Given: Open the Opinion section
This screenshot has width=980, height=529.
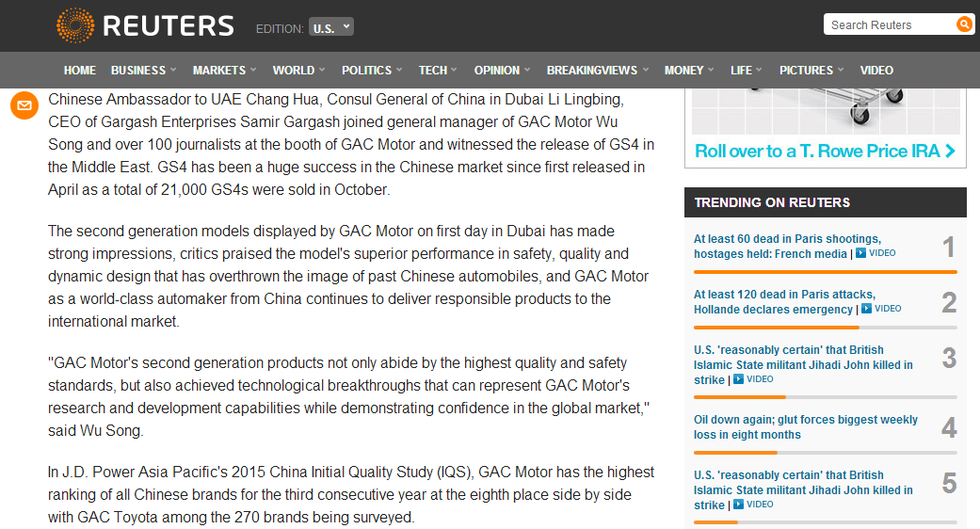Looking at the screenshot, I should click(497, 71).
